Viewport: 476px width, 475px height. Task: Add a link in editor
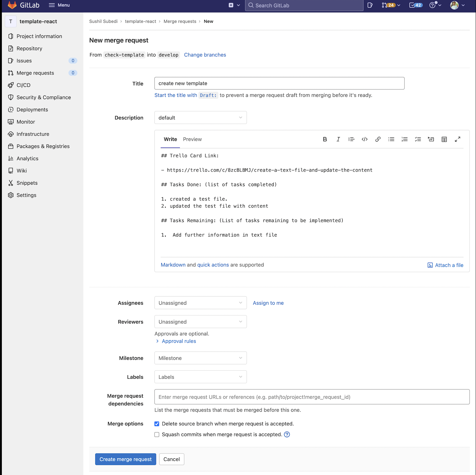point(378,139)
